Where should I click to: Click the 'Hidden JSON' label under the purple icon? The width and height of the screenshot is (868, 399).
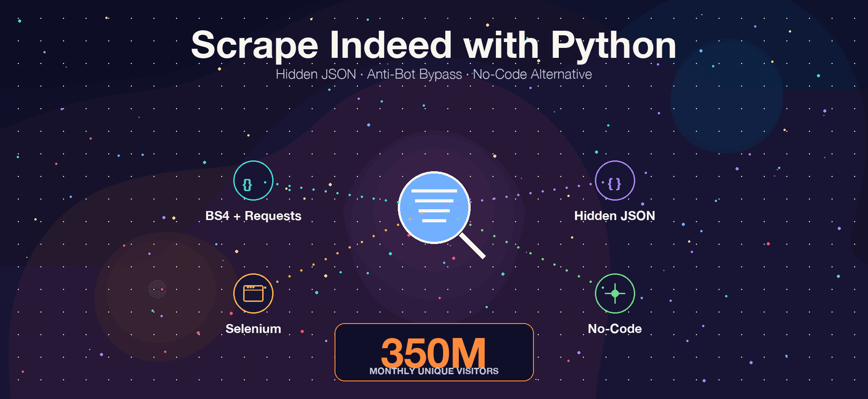point(615,216)
